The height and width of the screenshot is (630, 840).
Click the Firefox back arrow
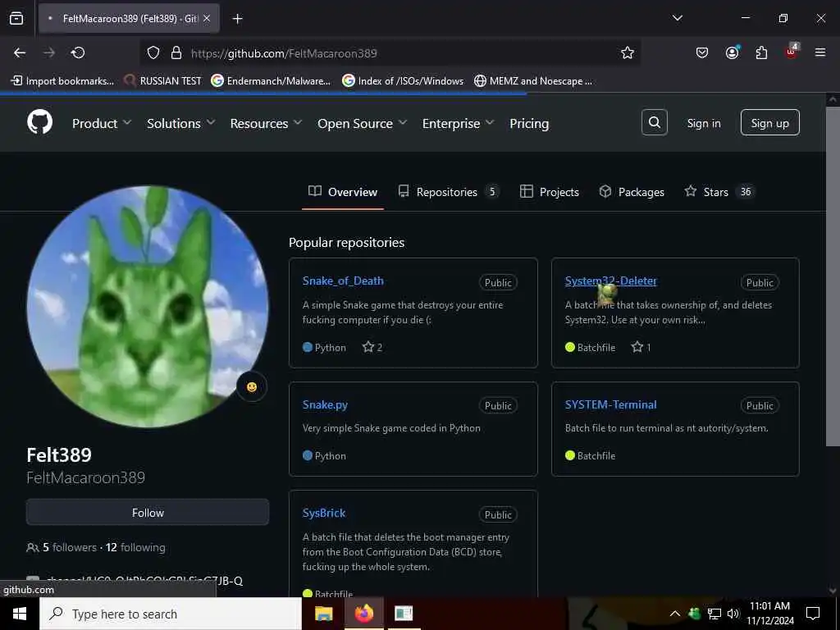(x=20, y=52)
